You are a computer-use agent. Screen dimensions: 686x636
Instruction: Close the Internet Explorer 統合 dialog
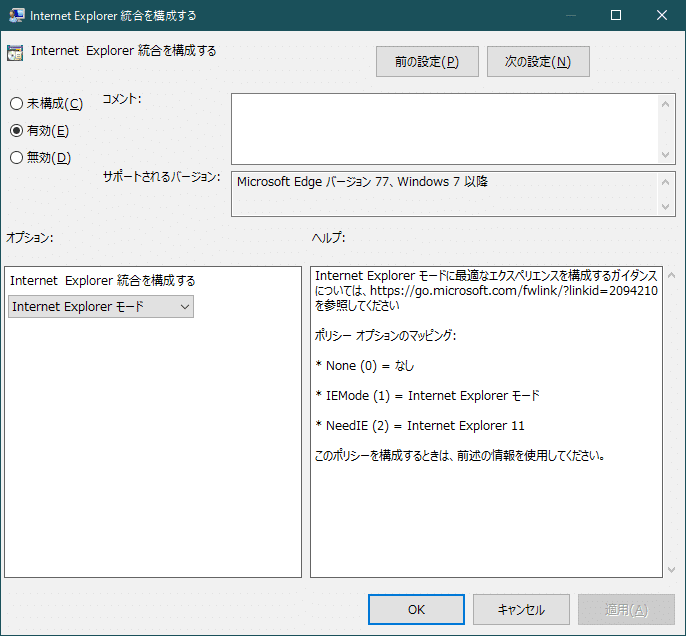click(662, 15)
